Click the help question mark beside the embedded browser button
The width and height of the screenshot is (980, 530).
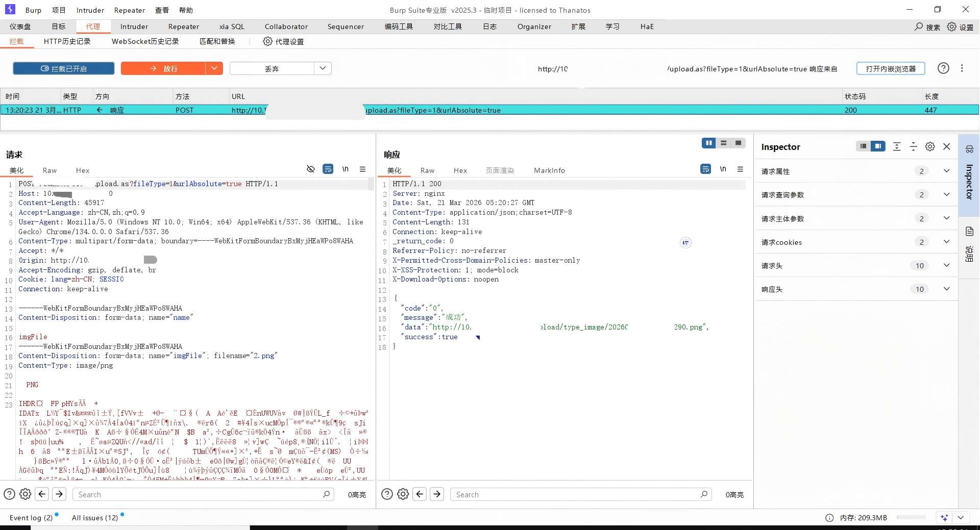click(943, 68)
